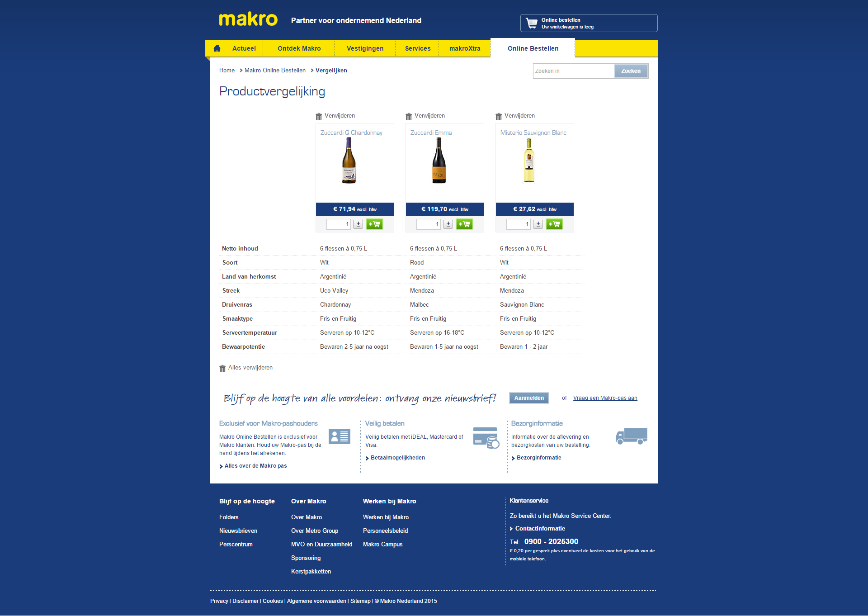Click the Zoeken search button
868x616 pixels.
(631, 71)
